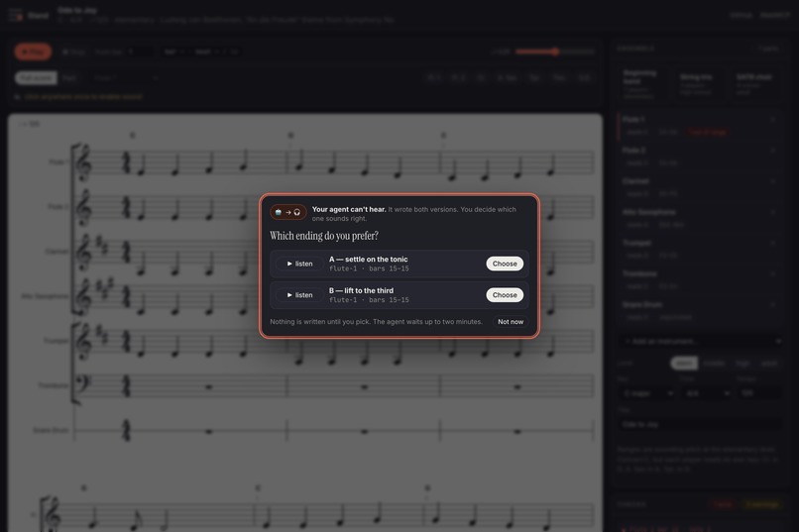The image size is (799, 532).
Task: Click the Stop button beside Play
Action: (x=74, y=52)
